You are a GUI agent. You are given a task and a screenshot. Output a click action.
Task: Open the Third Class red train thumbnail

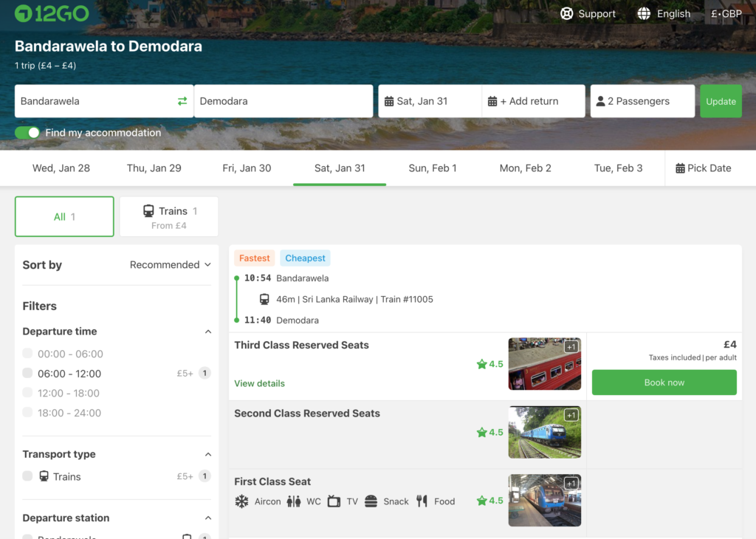coord(544,364)
